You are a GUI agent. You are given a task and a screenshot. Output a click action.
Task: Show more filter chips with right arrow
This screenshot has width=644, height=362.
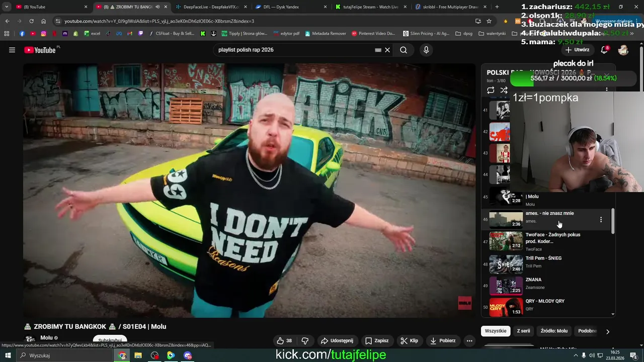[607, 331]
